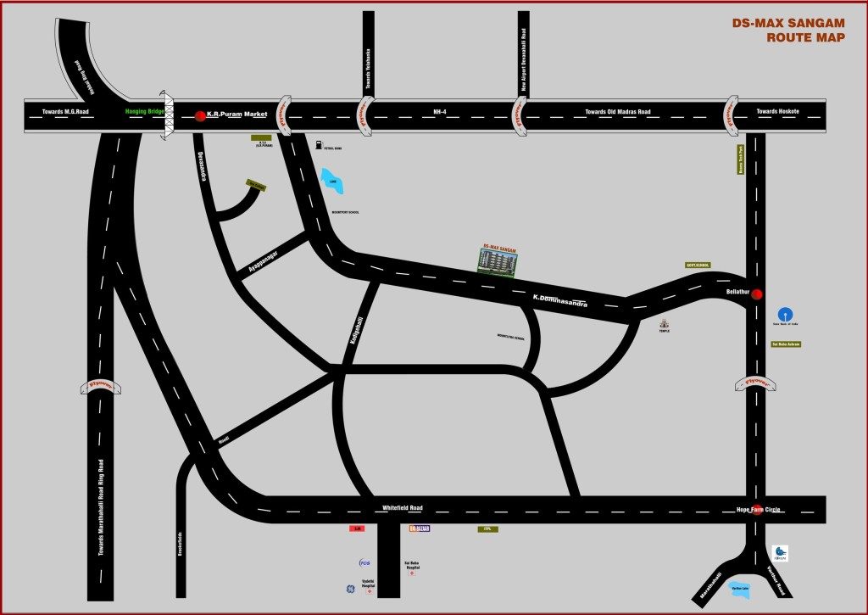Select the Big Bazaar logo
The width and height of the screenshot is (868, 615).
click(420, 528)
